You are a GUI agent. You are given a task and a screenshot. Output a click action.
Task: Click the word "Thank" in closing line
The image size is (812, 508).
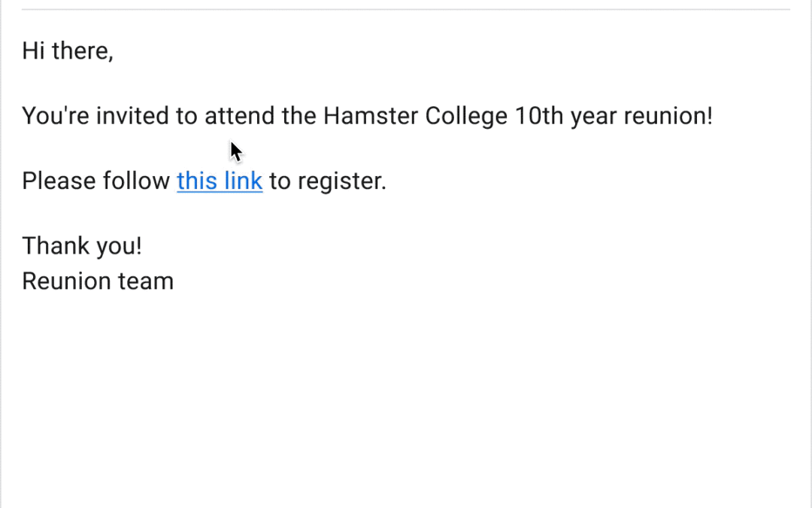(x=56, y=245)
